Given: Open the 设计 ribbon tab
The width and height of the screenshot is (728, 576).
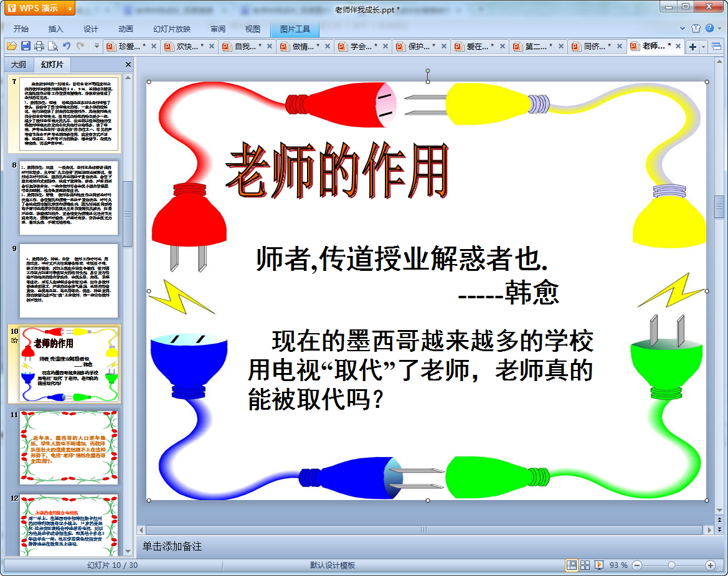Looking at the screenshot, I should pyautogui.click(x=90, y=29).
